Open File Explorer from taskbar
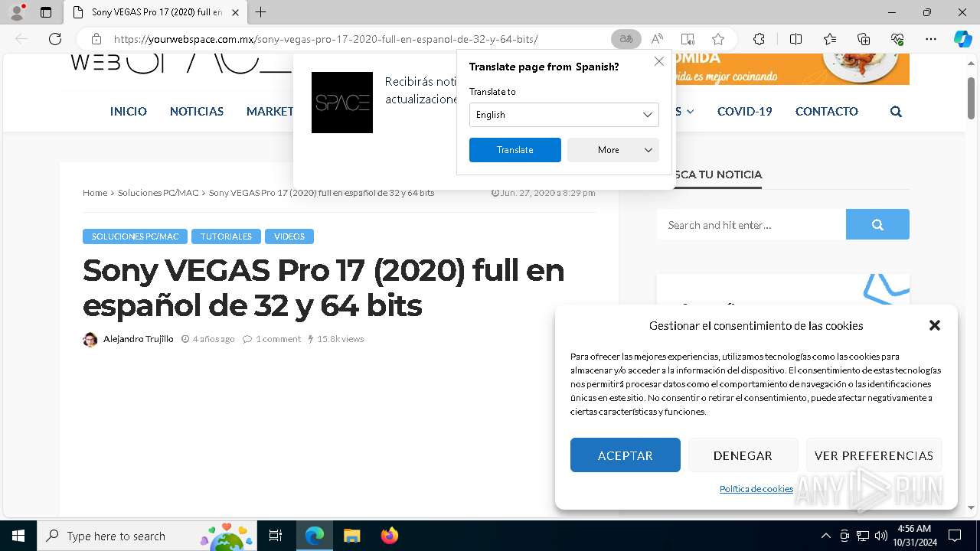 point(351,536)
